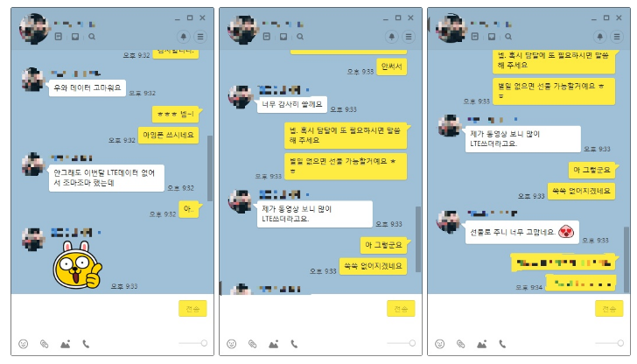Image resolution: width=637 pixels, height=364 pixels.
Task: Expand hamburger menu in right chat window
Action: click(617, 37)
